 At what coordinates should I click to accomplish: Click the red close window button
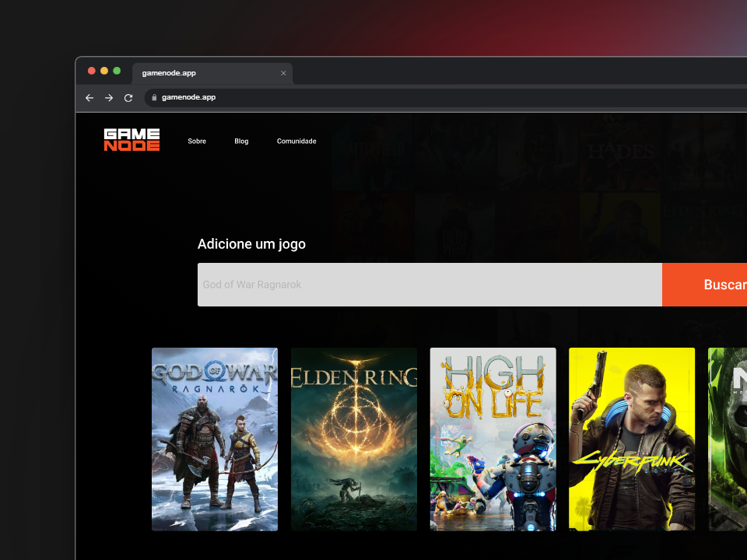92,71
